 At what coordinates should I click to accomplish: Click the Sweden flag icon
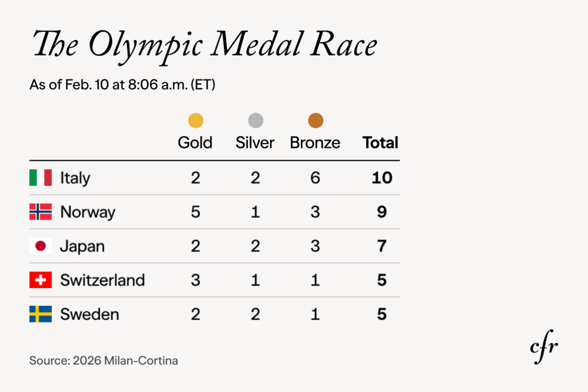[x=40, y=314]
